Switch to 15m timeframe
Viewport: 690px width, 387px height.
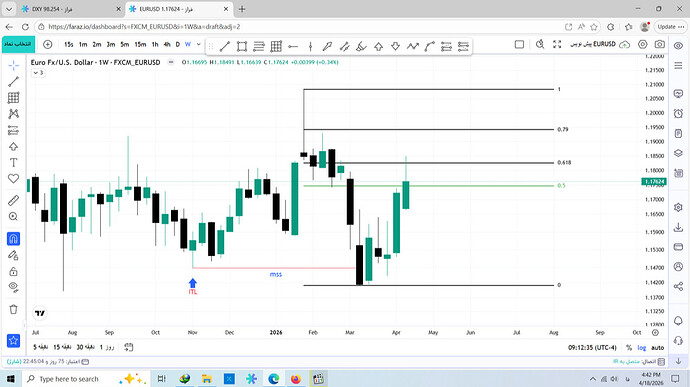click(140, 44)
